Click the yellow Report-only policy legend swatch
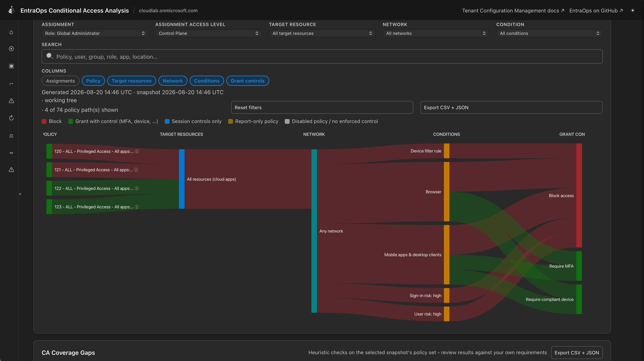 click(x=231, y=121)
